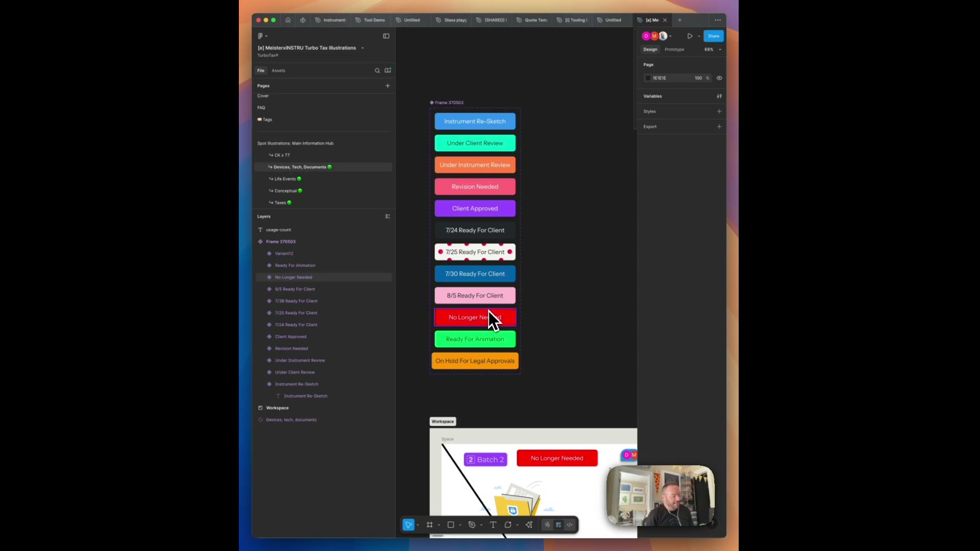Switch to Draw mode in toolbar
This screenshot has height=551, width=980.
[548, 525]
